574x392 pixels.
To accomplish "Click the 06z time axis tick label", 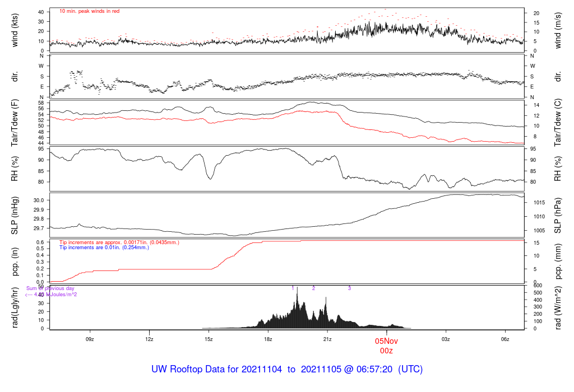I will [x=505, y=339].
